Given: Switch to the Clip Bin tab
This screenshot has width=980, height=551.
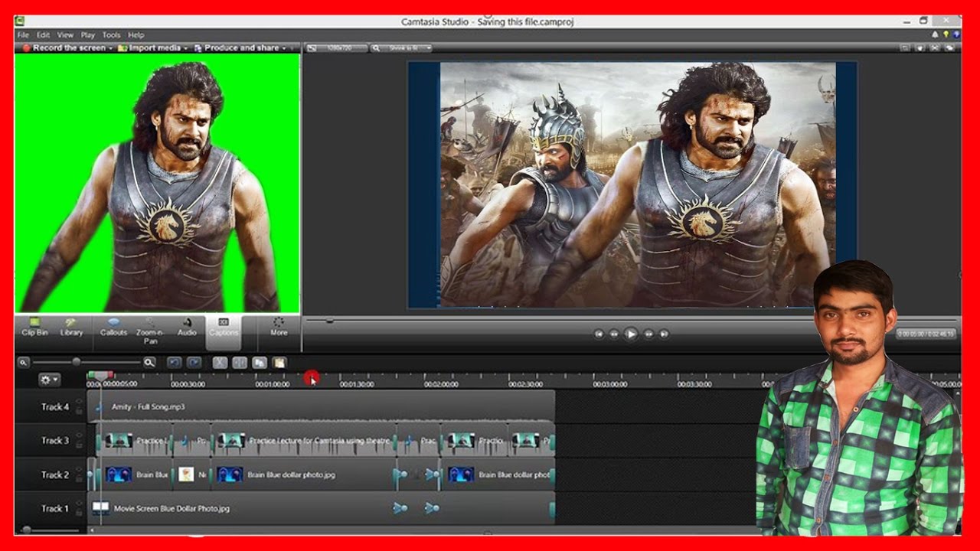Looking at the screenshot, I should pos(34,327).
